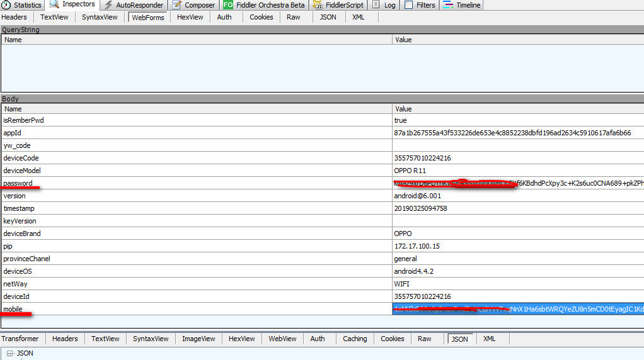Select response Transformer tab
Screen dimensions: 644x360
(20, 339)
